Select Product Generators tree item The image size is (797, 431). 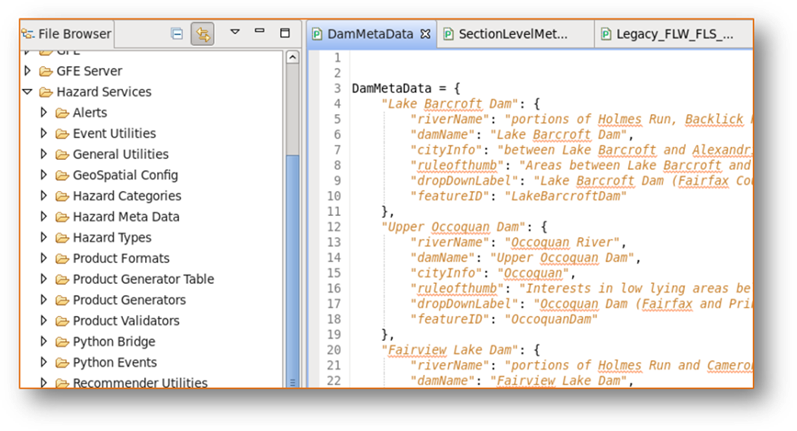129,300
